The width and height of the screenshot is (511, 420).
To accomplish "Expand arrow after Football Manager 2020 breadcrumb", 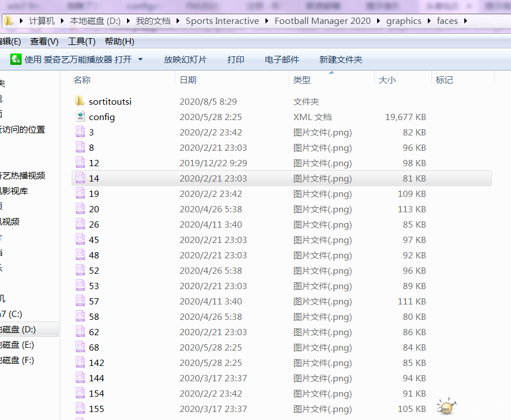I will (x=378, y=21).
